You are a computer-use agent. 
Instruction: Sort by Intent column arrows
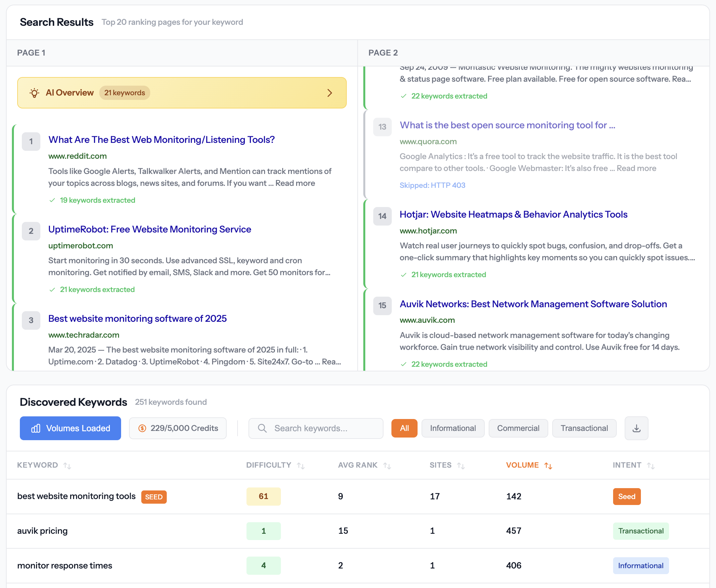[650, 466]
